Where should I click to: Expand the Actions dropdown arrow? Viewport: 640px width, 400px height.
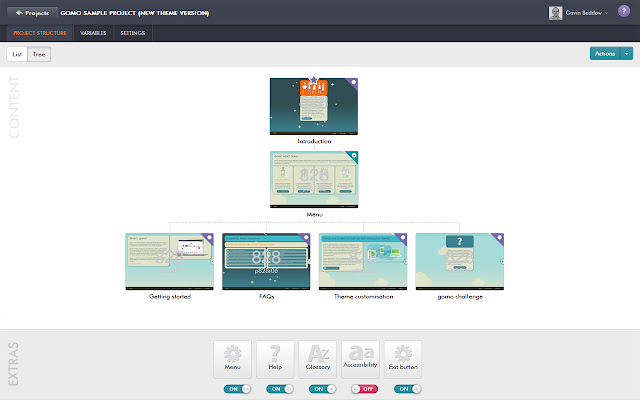[x=627, y=53]
